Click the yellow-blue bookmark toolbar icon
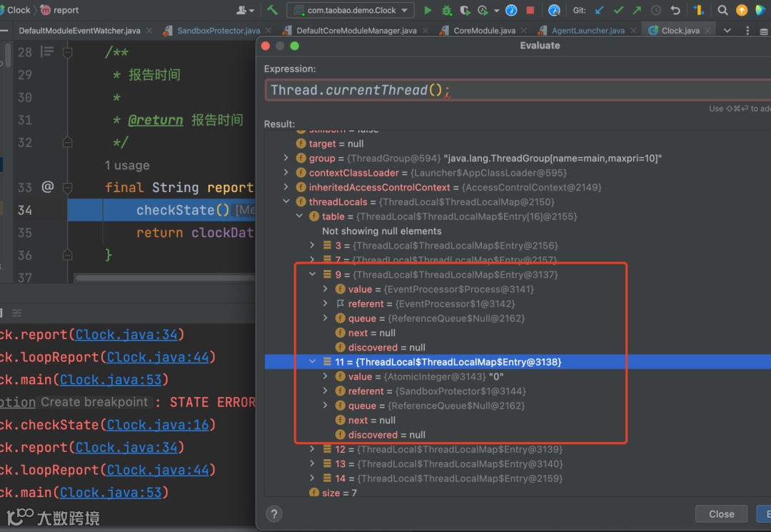 pyautogui.click(x=699, y=10)
